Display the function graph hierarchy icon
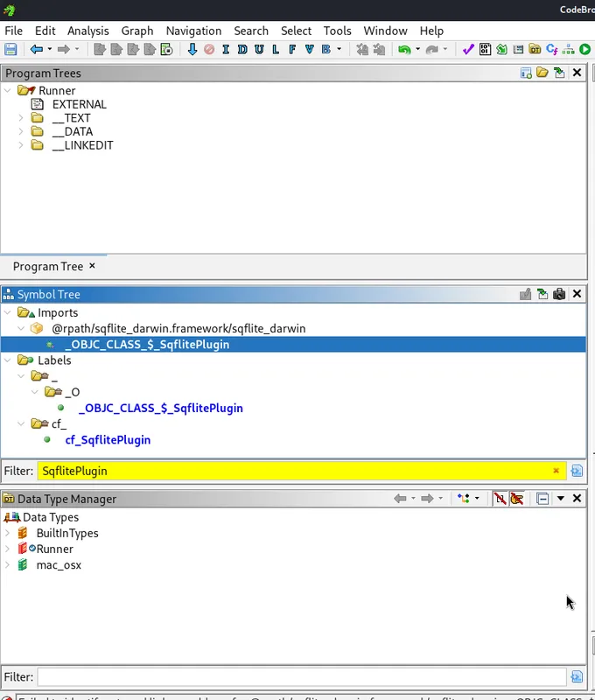Screen dimensions: 595x700 568,49
